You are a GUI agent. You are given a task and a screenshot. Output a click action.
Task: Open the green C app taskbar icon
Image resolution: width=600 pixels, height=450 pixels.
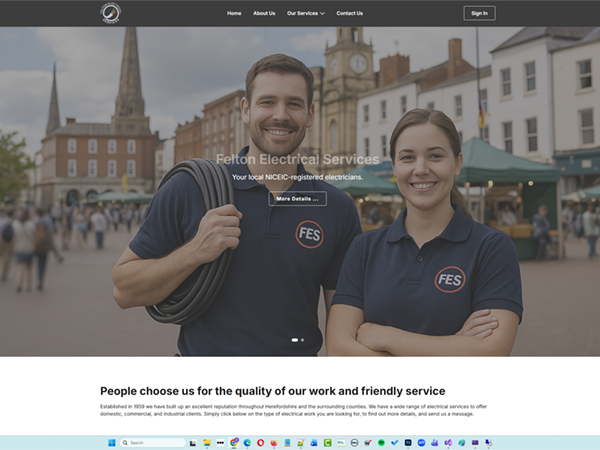tap(328, 443)
